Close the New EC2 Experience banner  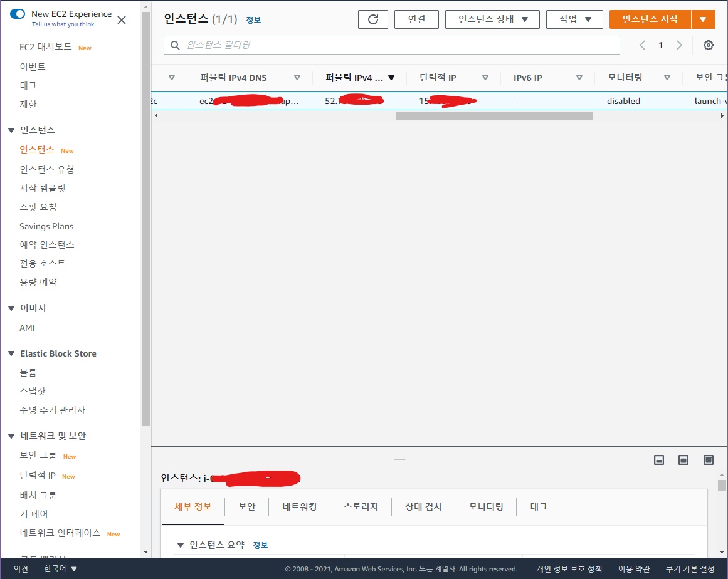(x=122, y=20)
